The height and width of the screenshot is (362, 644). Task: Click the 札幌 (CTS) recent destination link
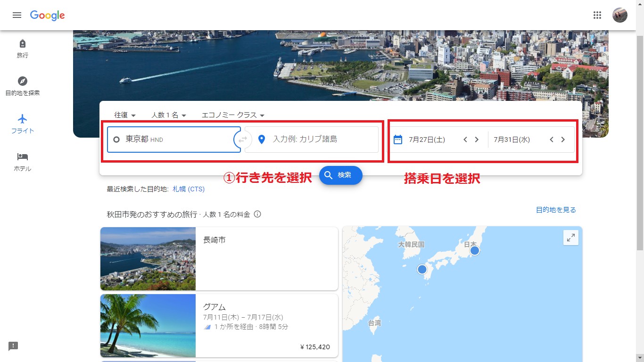(189, 189)
